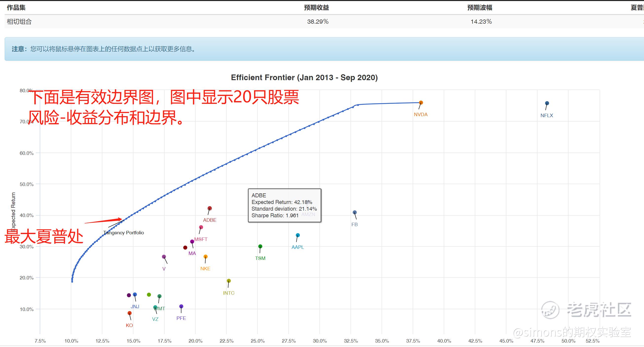Click the KO red-orange data point
644x347 pixels.
[129, 313]
